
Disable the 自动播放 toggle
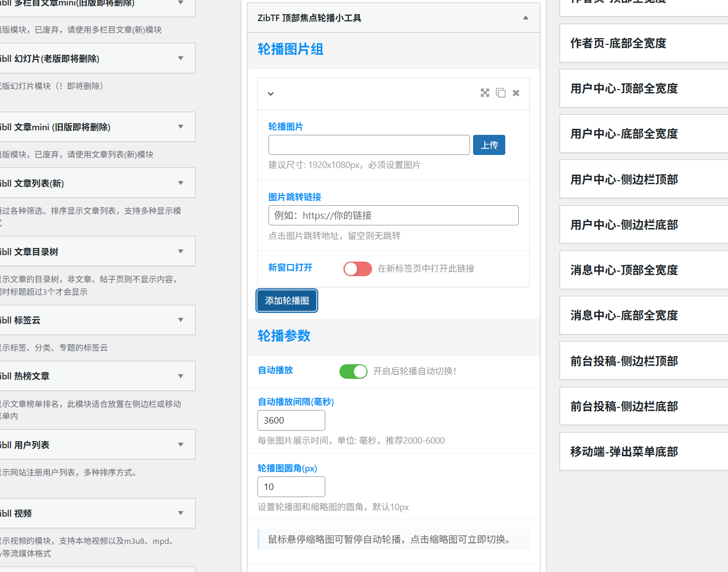point(353,371)
